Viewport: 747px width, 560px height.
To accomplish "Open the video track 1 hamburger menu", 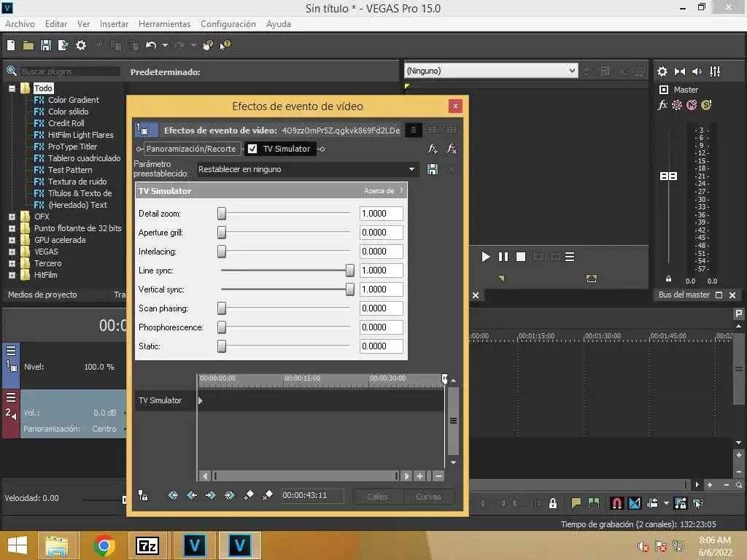I will tap(11, 351).
